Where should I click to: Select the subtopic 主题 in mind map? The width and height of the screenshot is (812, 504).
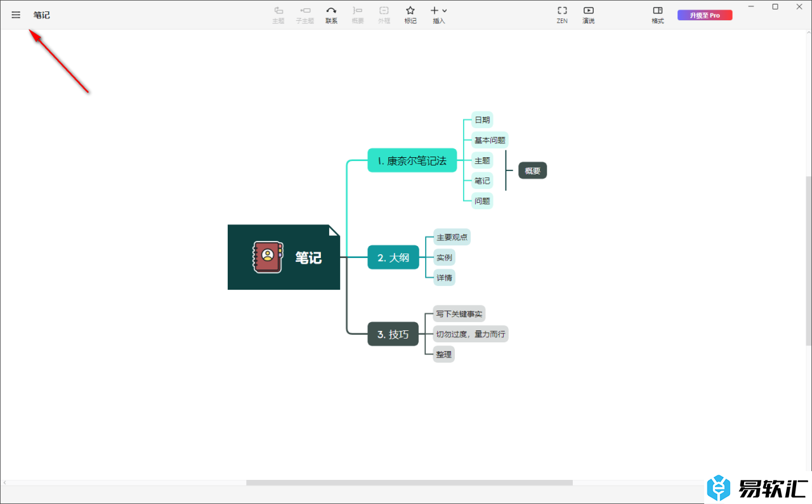(x=482, y=160)
